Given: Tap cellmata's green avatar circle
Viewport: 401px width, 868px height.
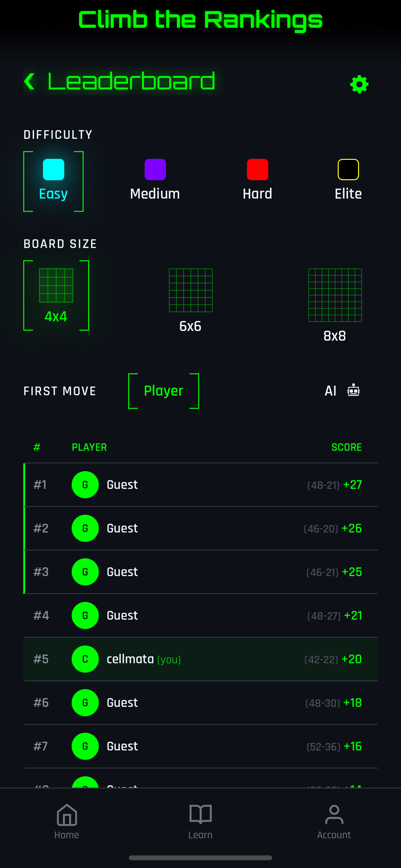Looking at the screenshot, I should point(85,659).
